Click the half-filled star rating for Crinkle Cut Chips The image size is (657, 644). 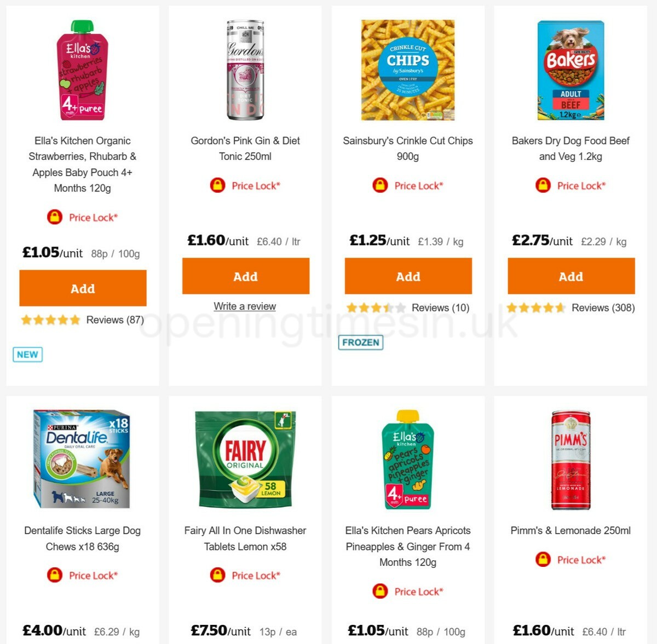point(376,308)
